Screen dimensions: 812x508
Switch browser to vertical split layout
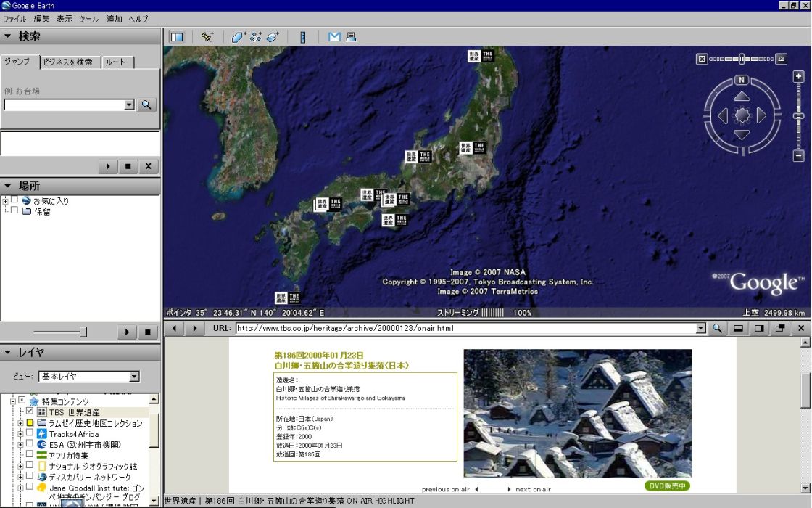click(x=759, y=328)
